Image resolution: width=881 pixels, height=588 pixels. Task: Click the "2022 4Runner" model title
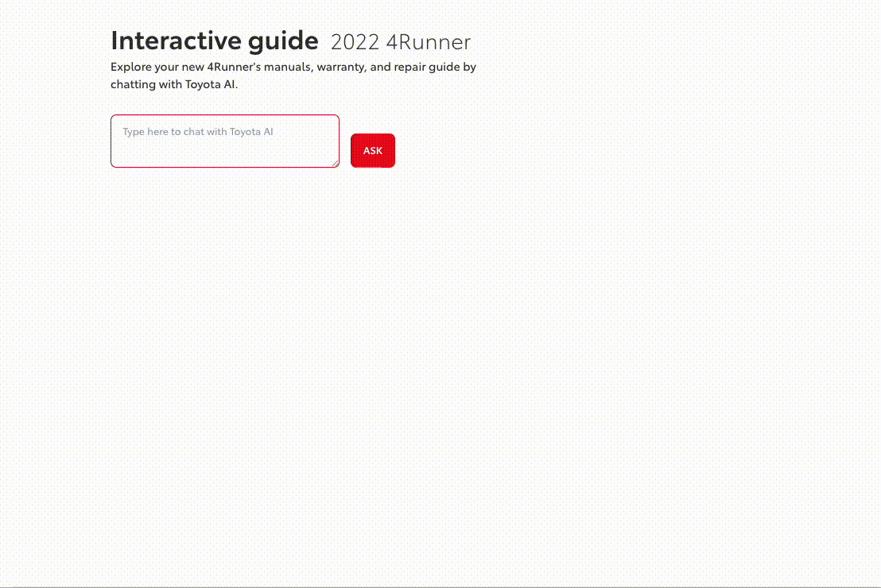(401, 42)
